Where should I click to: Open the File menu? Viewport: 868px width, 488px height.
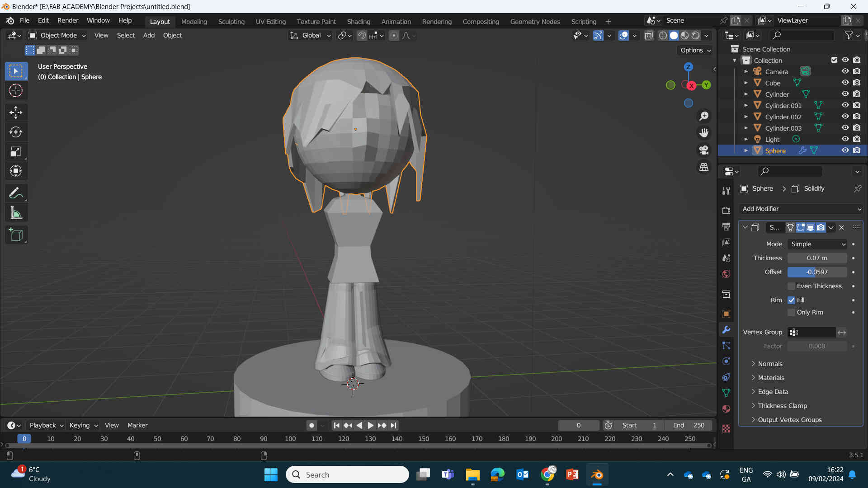pyautogui.click(x=24, y=20)
